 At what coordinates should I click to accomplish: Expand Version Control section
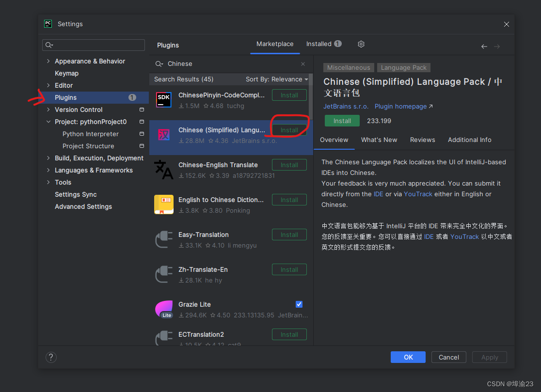(x=48, y=110)
